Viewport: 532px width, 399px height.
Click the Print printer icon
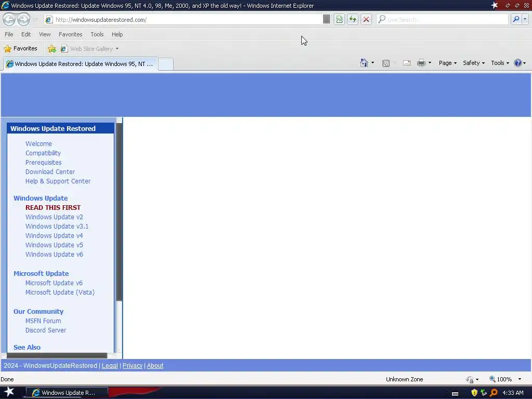click(421, 63)
